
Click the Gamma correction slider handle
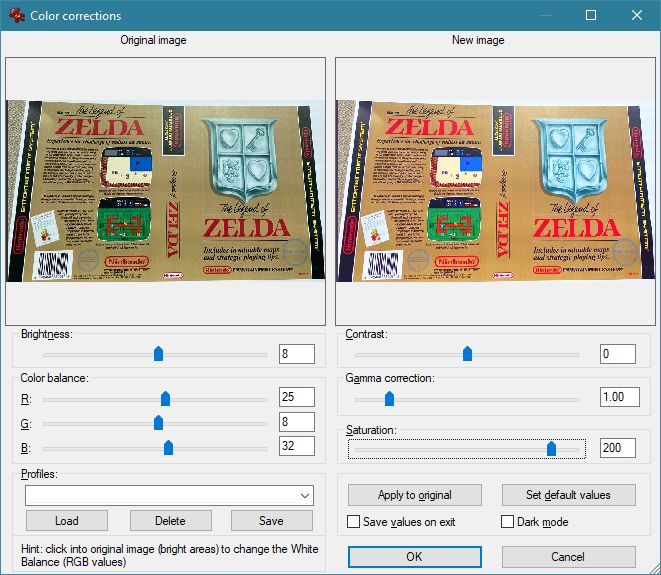(x=389, y=398)
